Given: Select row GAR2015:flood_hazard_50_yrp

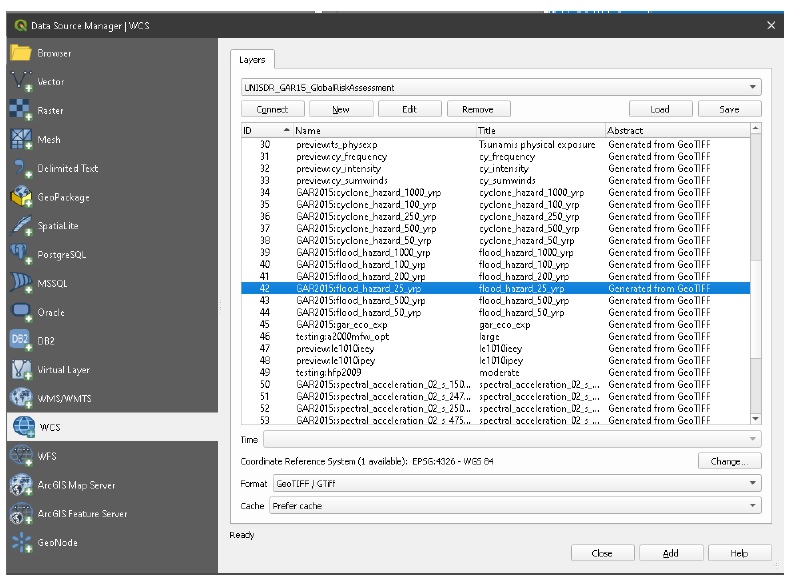Looking at the screenshot, I should coord(496,313).
